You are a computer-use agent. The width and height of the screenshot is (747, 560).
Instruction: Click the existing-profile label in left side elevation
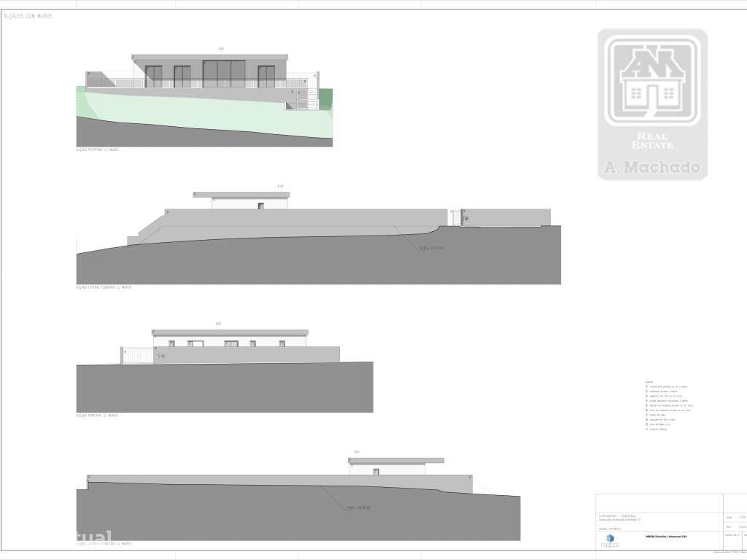click(x=432, y=248)
